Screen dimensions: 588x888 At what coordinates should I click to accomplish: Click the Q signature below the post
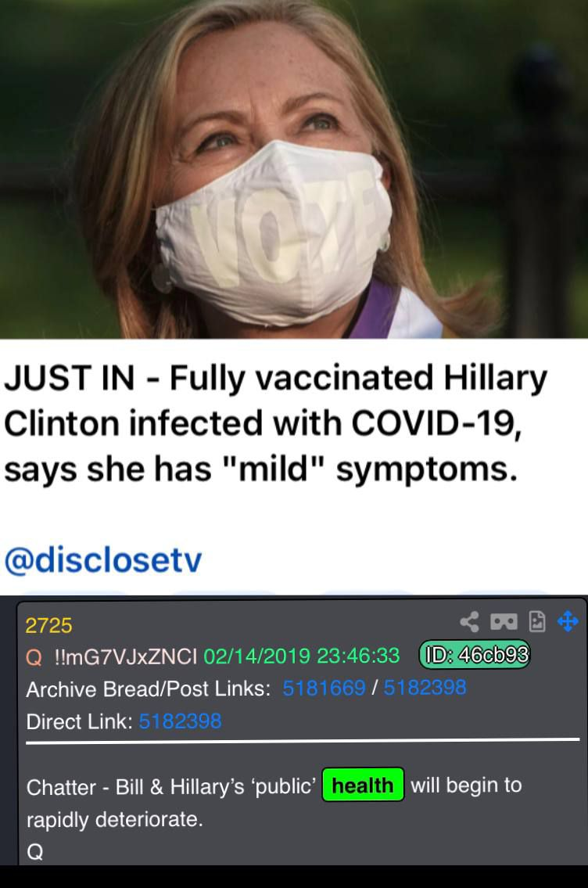point(34,852)
